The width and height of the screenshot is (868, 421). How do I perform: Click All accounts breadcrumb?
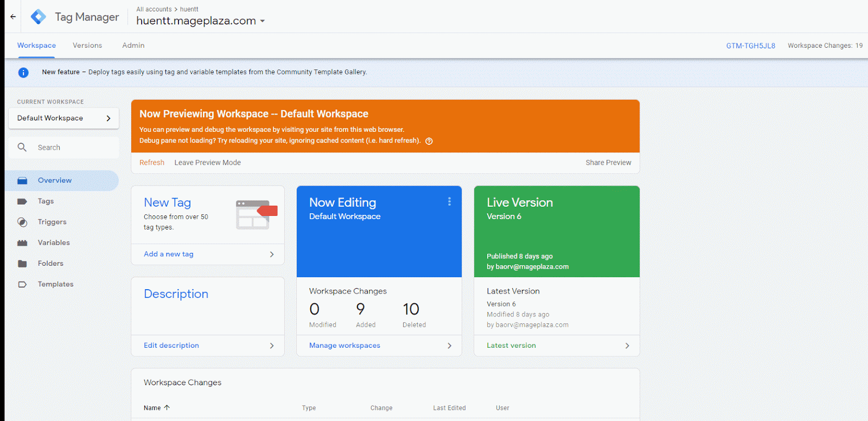(154, 9)
